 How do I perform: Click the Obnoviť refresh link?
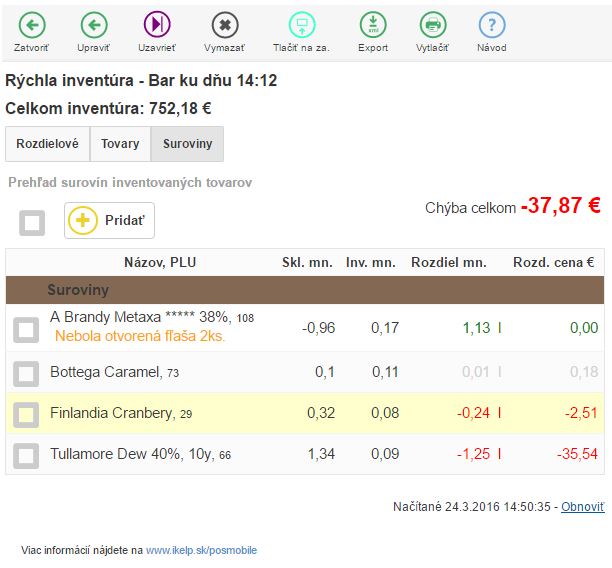(582, 507)
